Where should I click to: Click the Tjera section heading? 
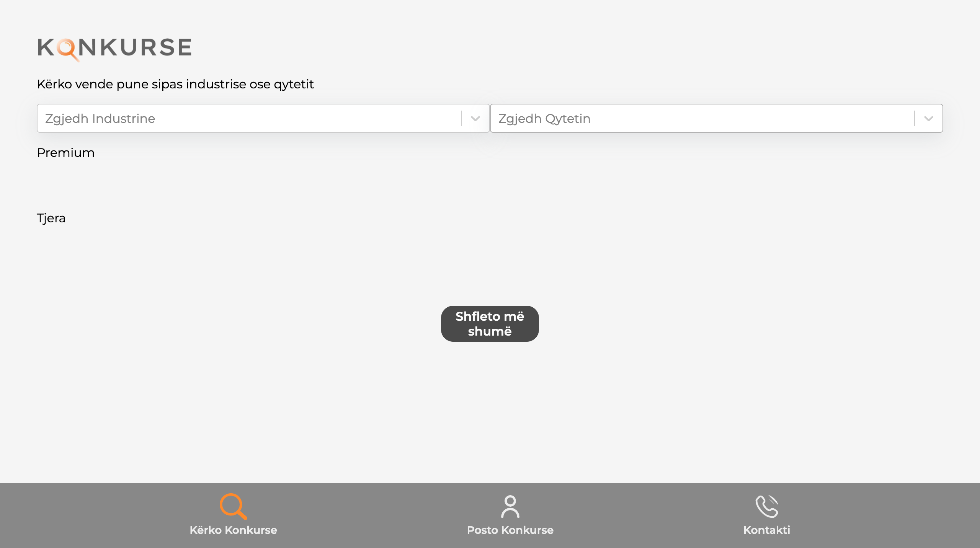(x=51, y=218)
